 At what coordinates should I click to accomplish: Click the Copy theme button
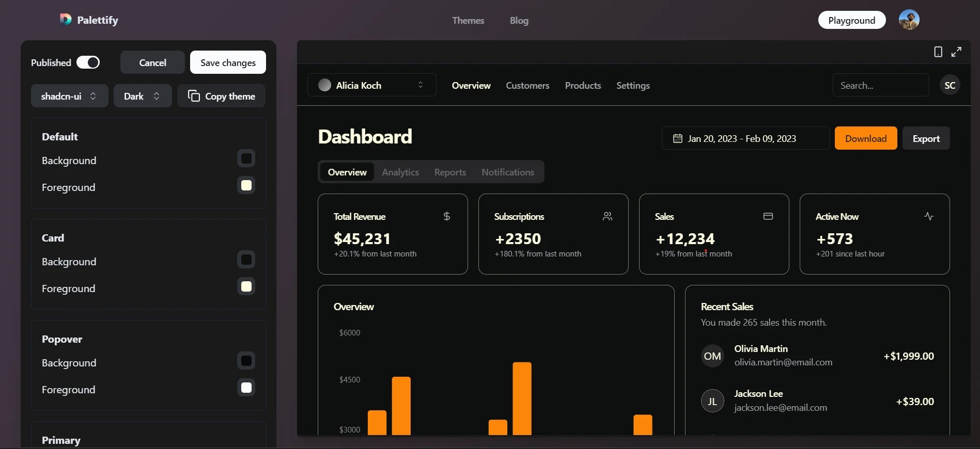point(221,96)
